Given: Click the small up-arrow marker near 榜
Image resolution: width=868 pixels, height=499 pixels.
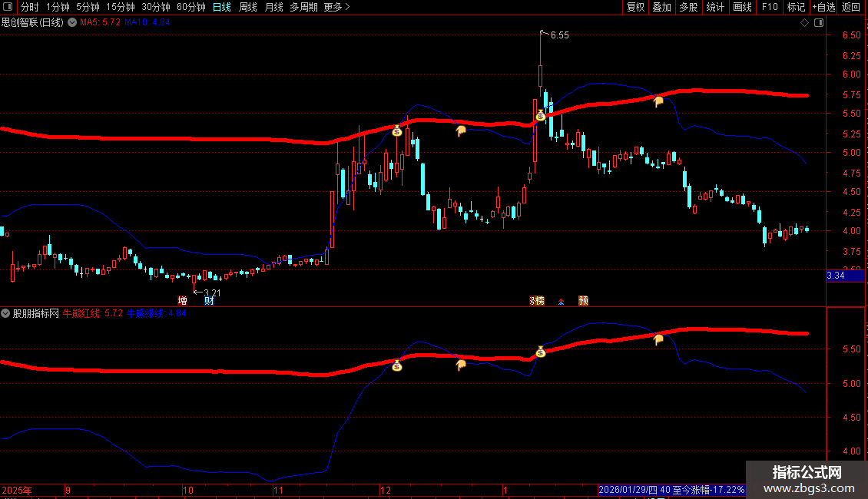Looking at the screenshot, I should point(561,302).
